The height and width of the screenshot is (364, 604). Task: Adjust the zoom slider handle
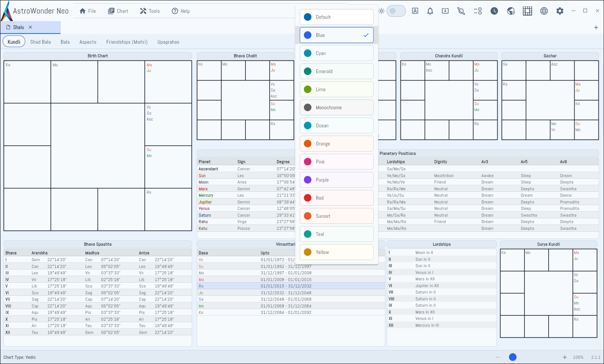pyautogui.click(x=513, y=357)
